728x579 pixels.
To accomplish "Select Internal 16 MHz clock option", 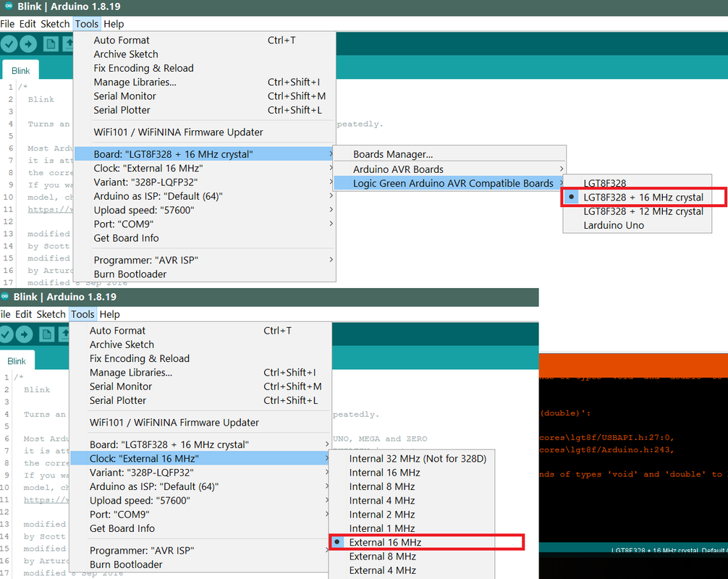I will point(412,473).
